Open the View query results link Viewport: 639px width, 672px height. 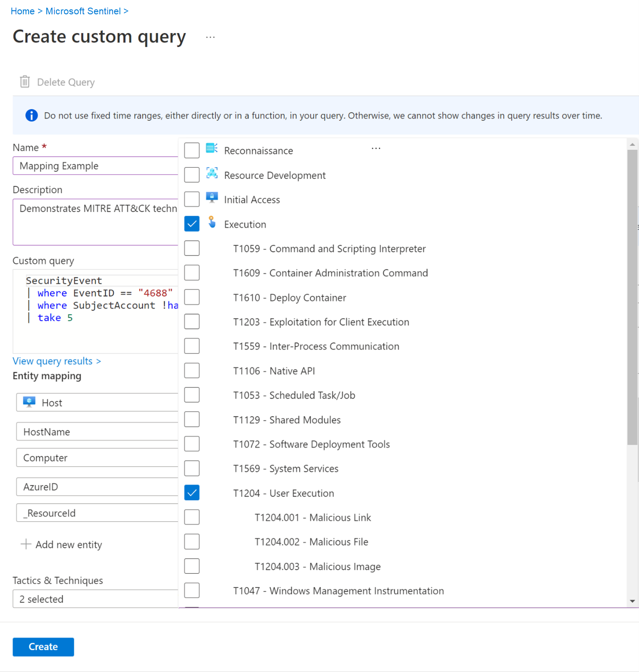(x=57, y=361)
